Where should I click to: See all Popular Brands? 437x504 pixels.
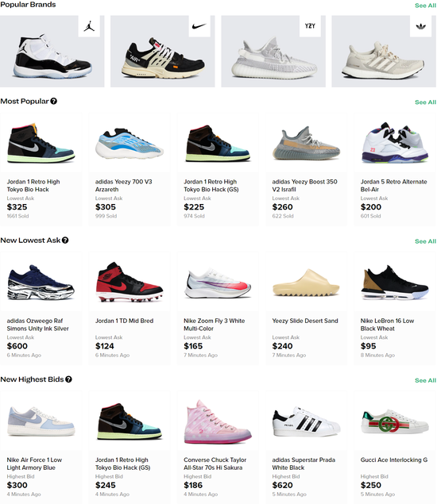425,6
